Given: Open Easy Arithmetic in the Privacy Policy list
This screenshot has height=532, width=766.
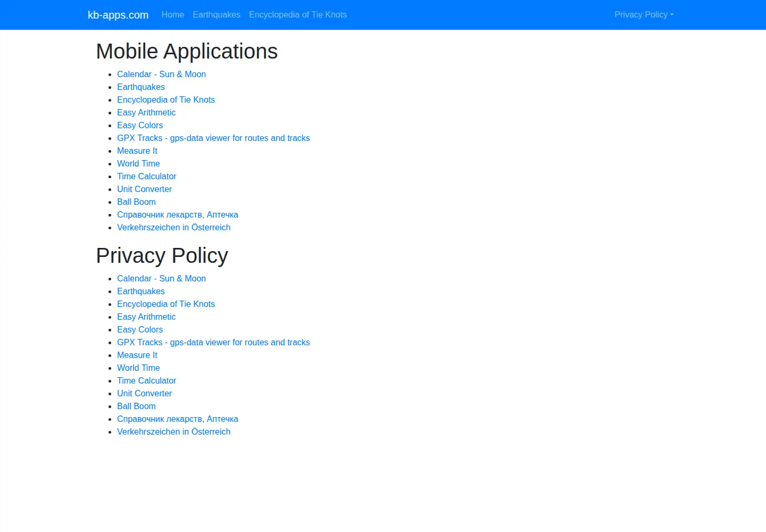Looking at the screenshot, I should [x=146, y=317].
